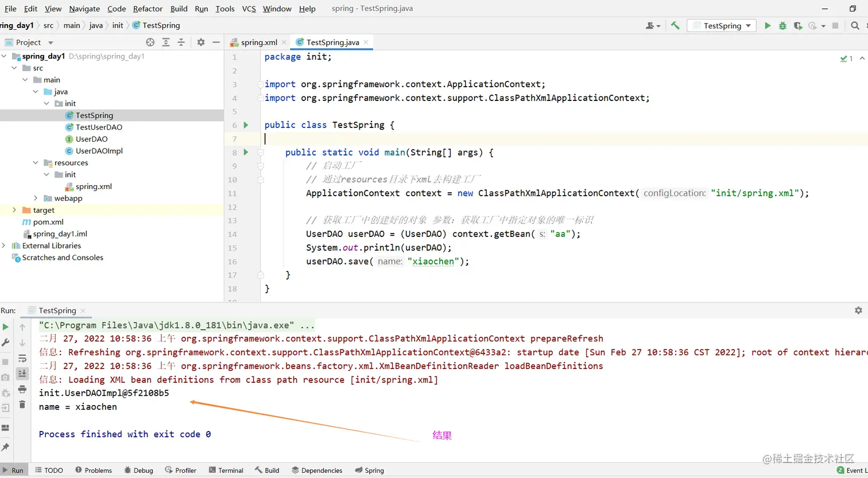This screenshot has height=478, width=868.
Task: Select the TestSpring.java editor tab
Action: 332,42
